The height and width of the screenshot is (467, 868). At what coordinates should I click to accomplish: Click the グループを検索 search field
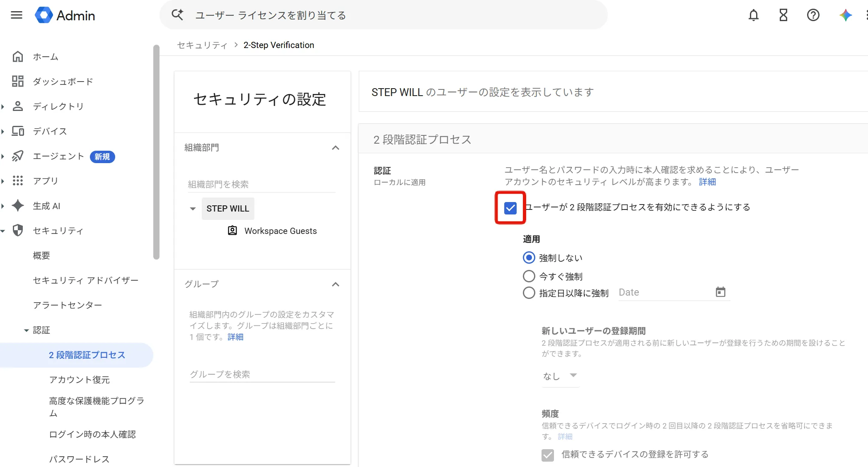click(x=262, y=374)
